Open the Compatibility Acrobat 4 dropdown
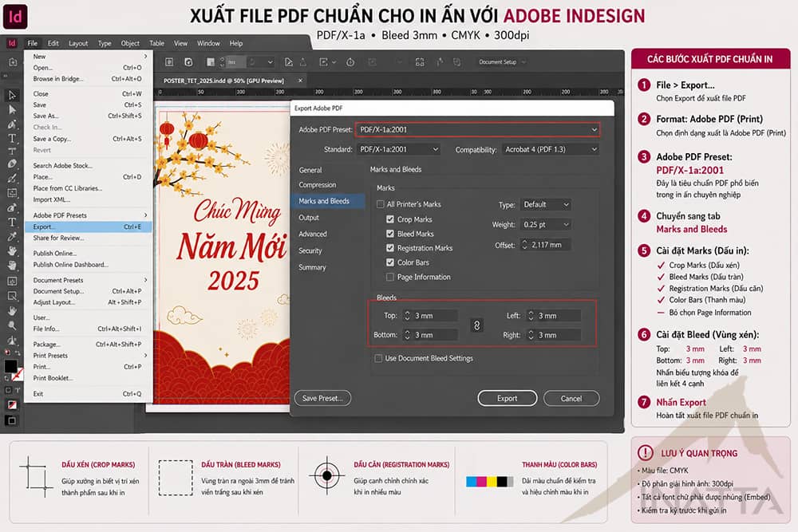The image size is (798, 532). (550, 149)
